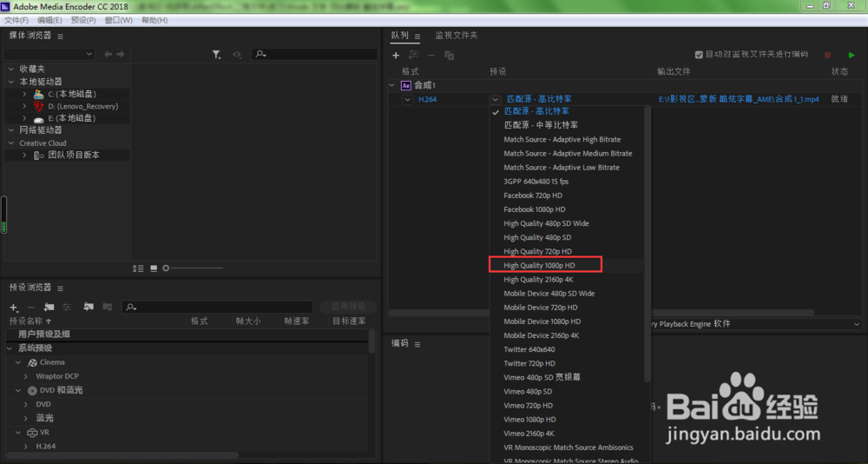The image size is (868, 464).
Task: Expand the 蓝光 preset group
Action: coord(25,419)
